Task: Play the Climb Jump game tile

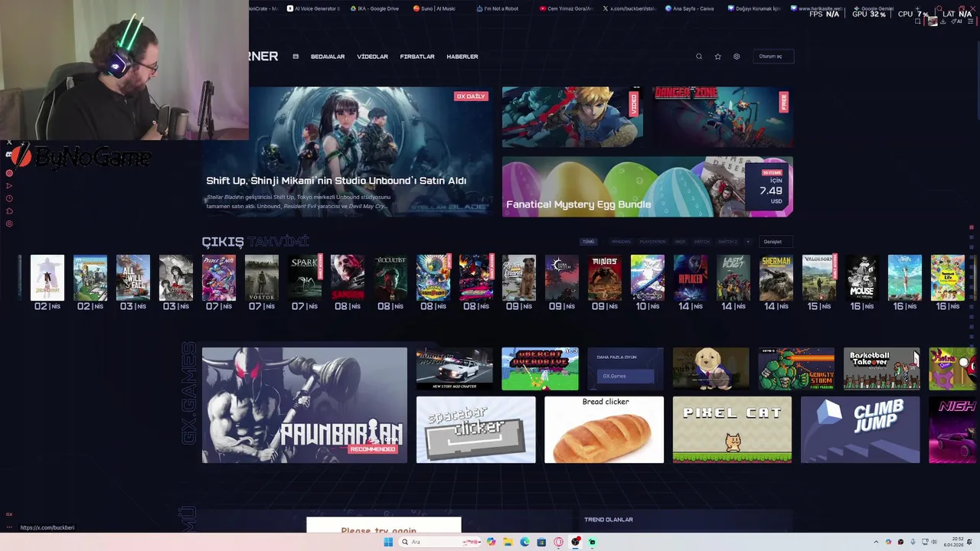Action: click(x=861, y=429)
